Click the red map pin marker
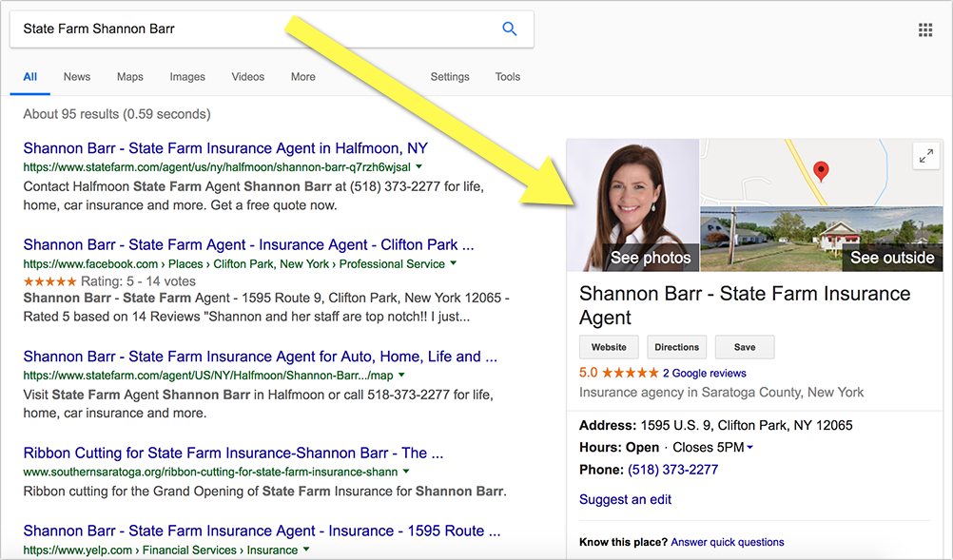The image size is (953, 560). pos(821,171)
